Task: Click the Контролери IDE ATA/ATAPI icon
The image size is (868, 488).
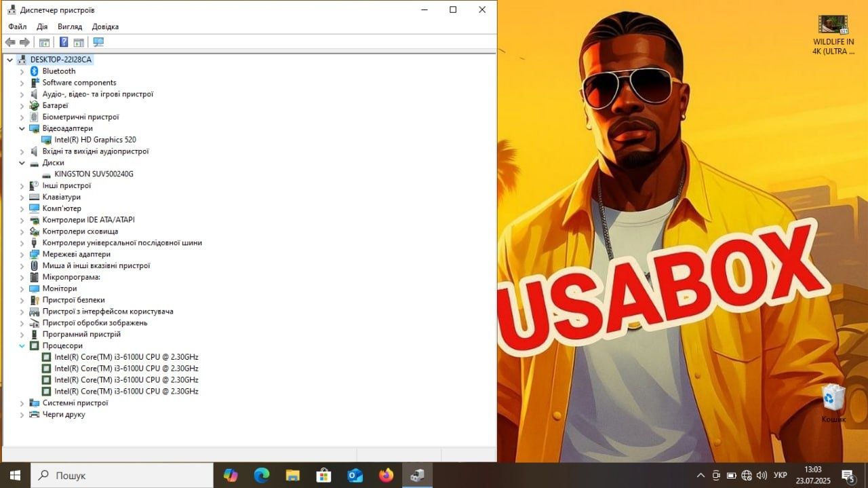Action: pos(35,220)
